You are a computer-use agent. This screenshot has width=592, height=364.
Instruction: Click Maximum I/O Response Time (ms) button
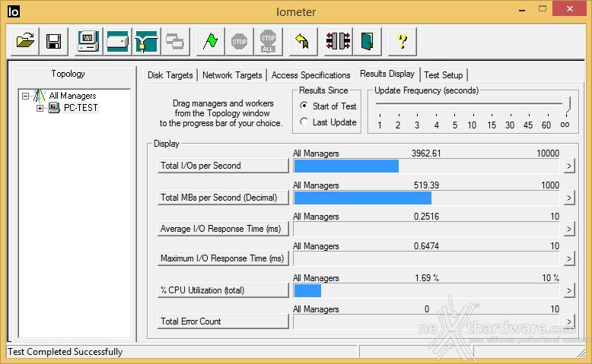click(x=223, y=258)
